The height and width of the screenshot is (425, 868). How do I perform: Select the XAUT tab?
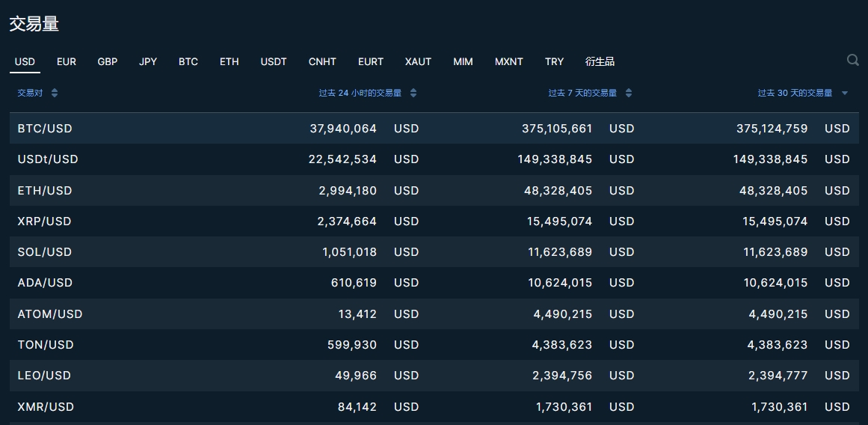[418, 61]
